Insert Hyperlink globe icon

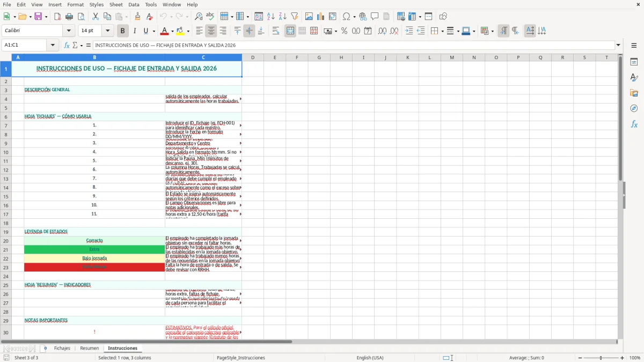363,17
